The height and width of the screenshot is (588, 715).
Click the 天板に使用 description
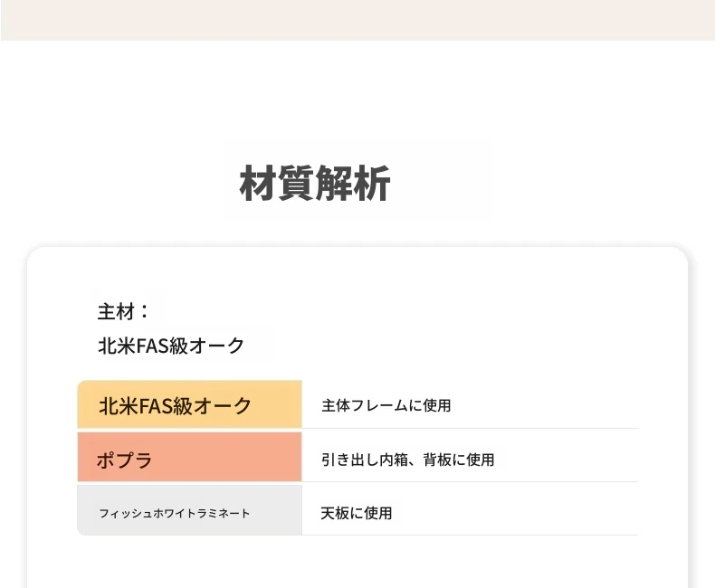click(356, 513)
